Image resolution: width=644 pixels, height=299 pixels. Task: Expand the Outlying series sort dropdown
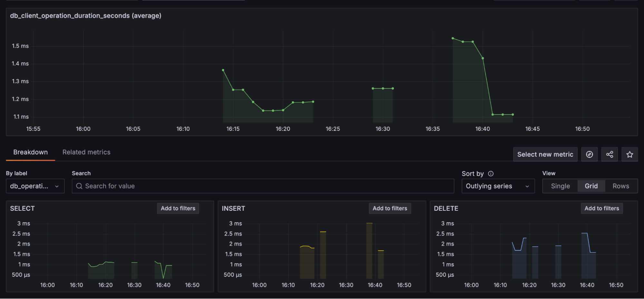click(x=498, y=186)
